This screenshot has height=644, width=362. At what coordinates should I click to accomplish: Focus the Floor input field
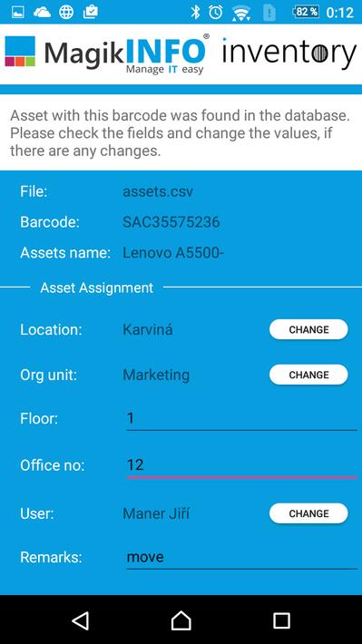coord(241,419)
